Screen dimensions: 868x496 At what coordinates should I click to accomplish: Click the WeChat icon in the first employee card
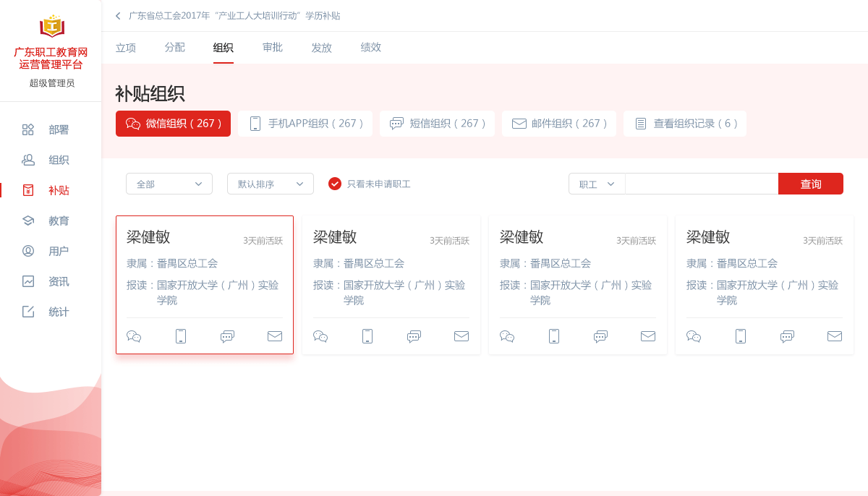[x=134, y=336]
